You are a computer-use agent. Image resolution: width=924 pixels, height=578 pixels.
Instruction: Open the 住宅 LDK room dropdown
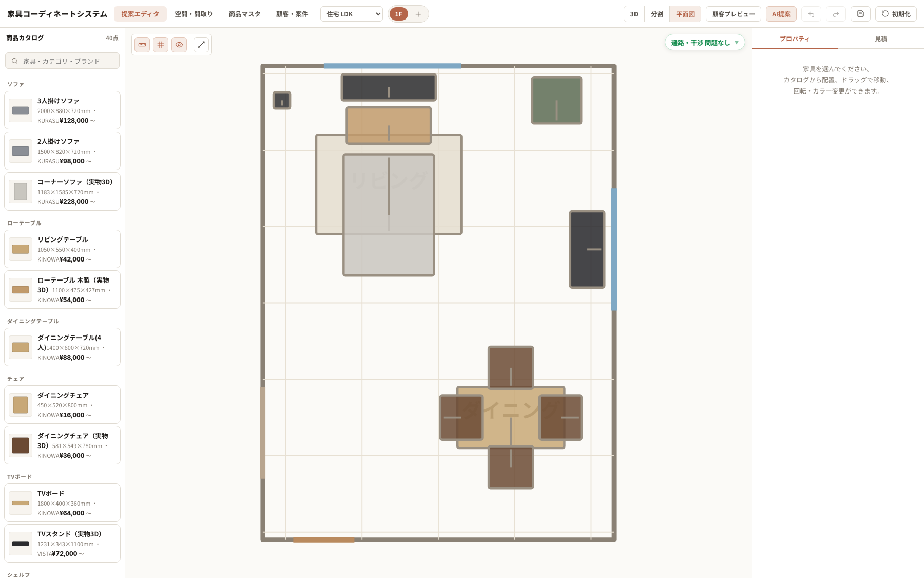pyautogui.click(x=352, y=14)
